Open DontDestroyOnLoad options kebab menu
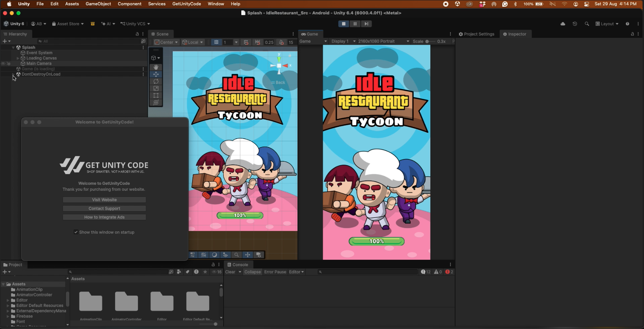Screen dimensions: 644x329 click(x=143, y=74)
